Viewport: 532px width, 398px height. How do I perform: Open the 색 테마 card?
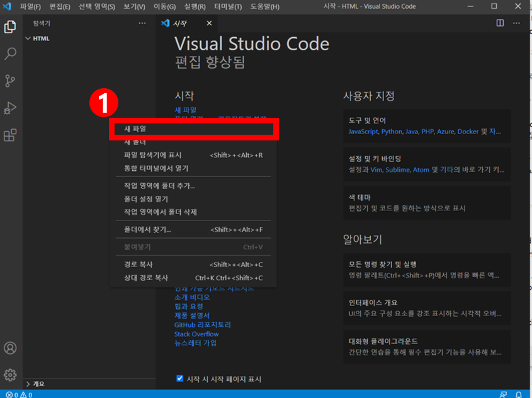(427, 203)
